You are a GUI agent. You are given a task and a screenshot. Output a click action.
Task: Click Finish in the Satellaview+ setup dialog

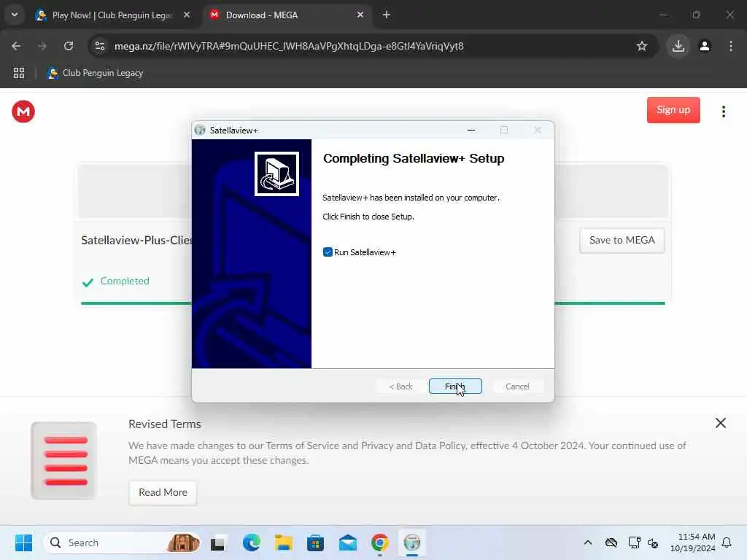(455, 386)
